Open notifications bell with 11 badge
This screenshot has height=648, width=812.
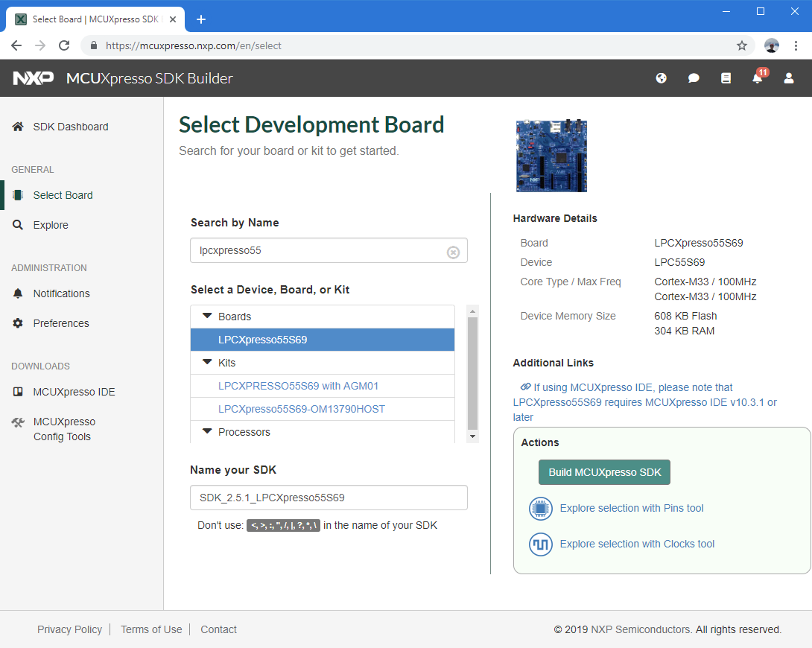[x=758, y=78]
